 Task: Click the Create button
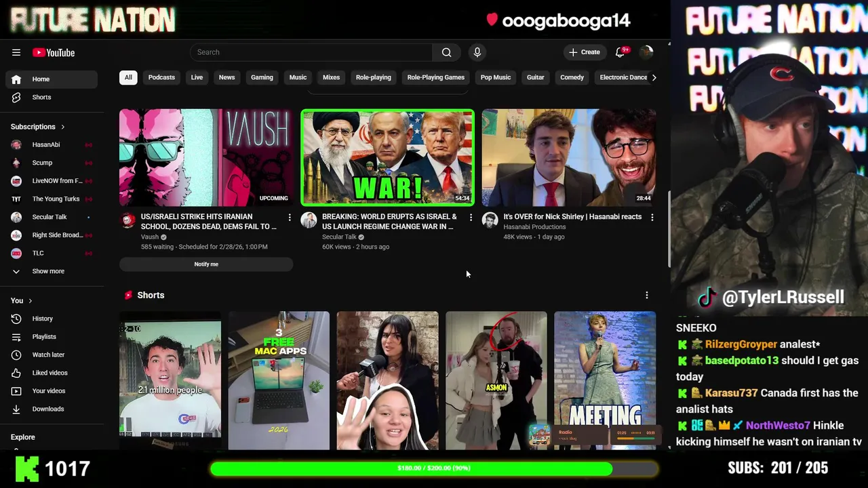(x=584, y=52)
